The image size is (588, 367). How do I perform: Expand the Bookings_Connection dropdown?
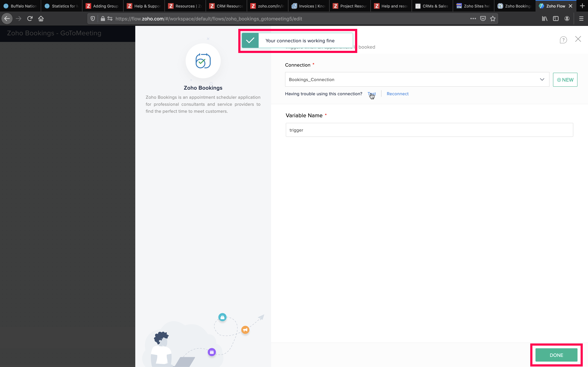click(x=542, y=80)
